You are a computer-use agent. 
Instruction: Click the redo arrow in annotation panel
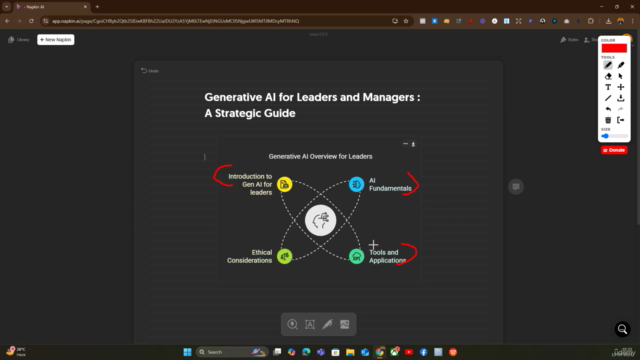[621, 109]
